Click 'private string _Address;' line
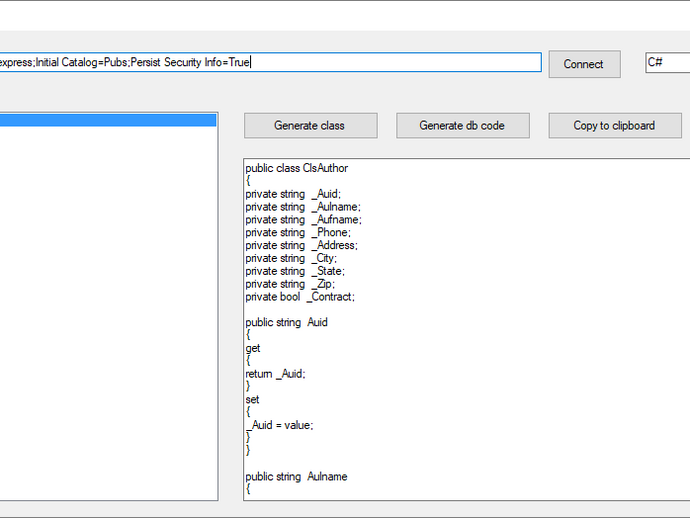Viewport: 690px width, 518px height. coord(301,245)
